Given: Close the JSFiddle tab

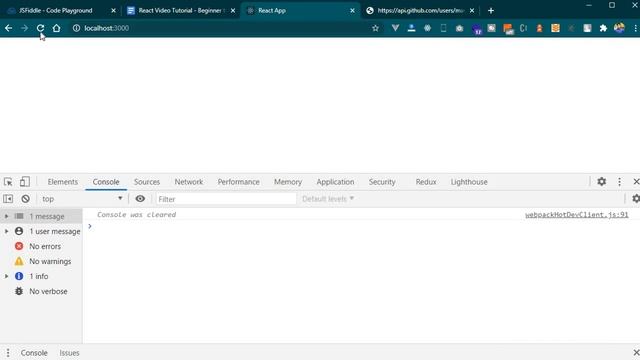Looking at the screenshot, I should click(113, 11).
